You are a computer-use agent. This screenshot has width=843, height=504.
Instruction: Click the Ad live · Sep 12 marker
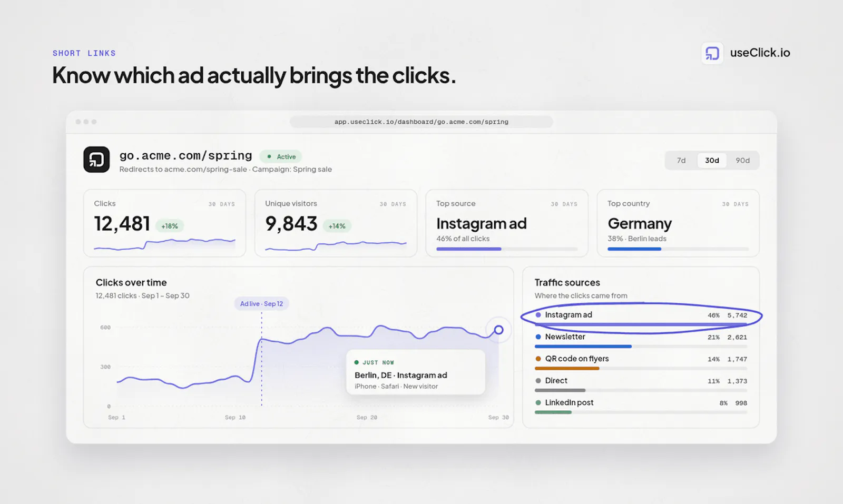pos(261,304)
